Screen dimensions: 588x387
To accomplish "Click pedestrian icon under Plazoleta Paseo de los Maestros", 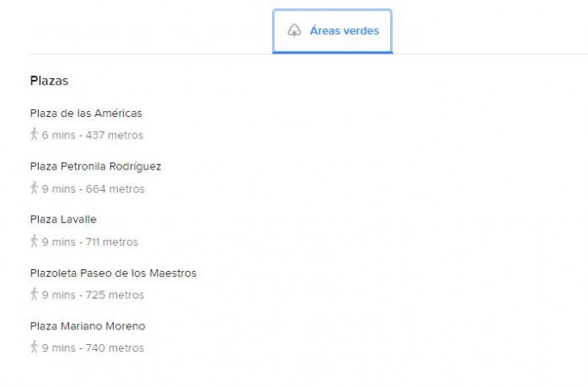I will pos(34,295).
